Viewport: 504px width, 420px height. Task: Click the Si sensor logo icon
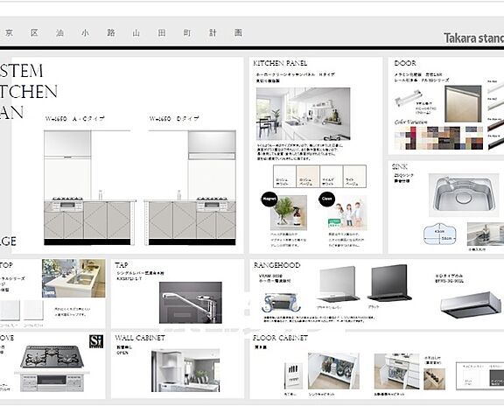[96, 341]
